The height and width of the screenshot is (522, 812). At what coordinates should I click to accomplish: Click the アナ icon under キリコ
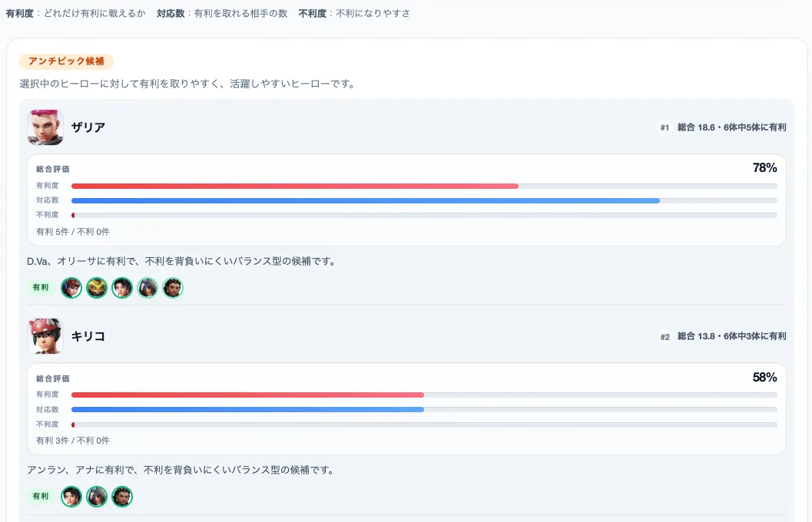[96, 497]
